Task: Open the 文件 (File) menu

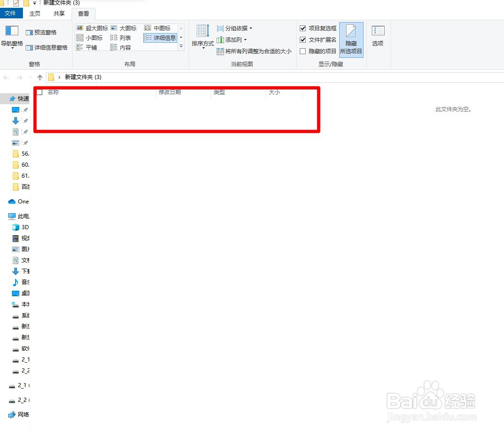Action: (x=11, y=13)
